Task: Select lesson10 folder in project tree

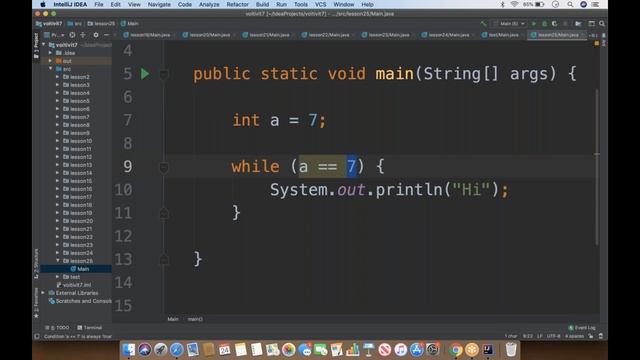Action: pos(81,141)
